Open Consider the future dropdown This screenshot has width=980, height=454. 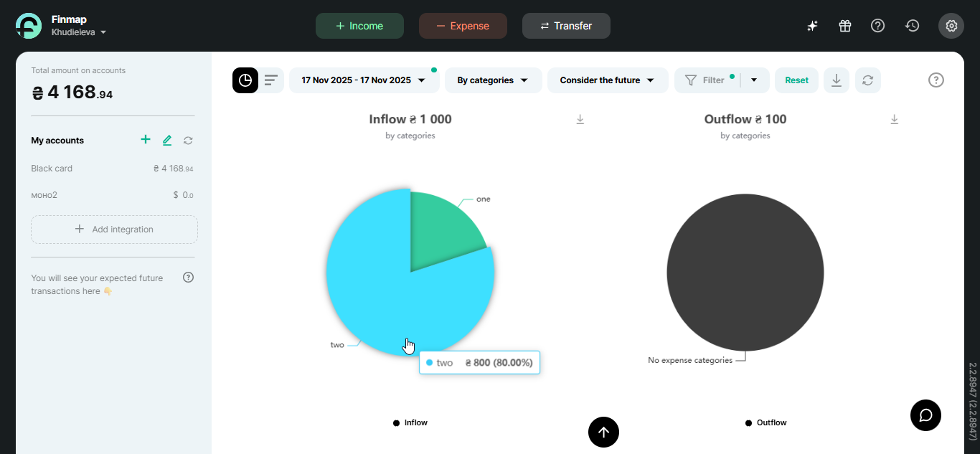(607, 80)
